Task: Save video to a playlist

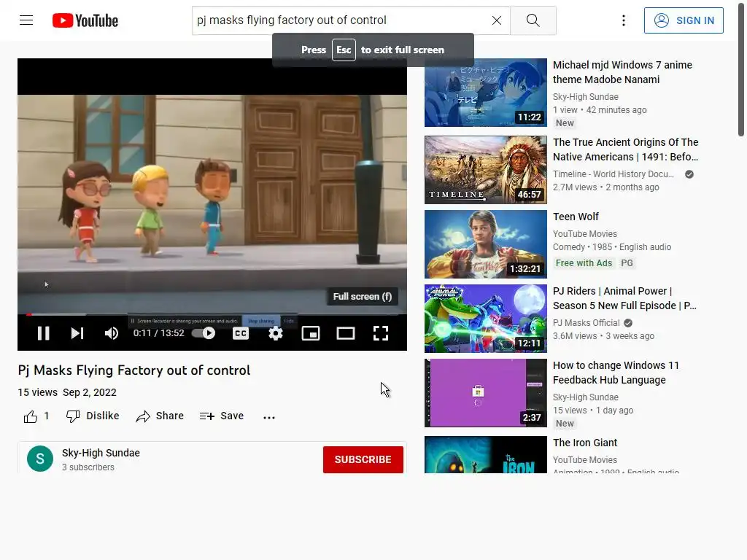Action: click(222, 416)
